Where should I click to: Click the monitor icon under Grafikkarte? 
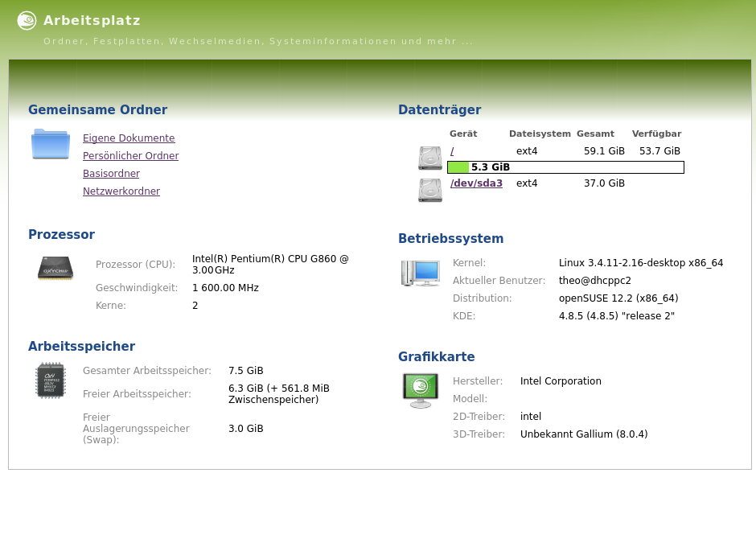click(x=421, y=390)
